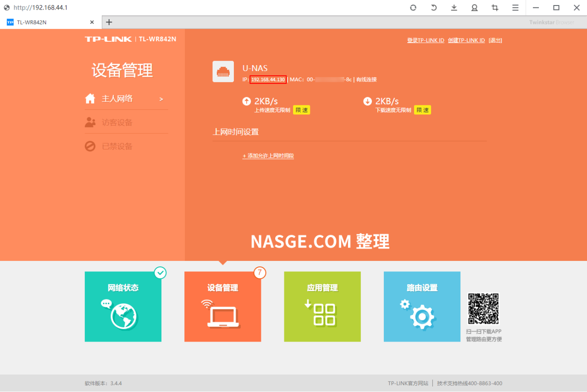Screen dimensions: 587x392
Task: Expand the 主人网络 arrow
Action: [x=161, y=99]
